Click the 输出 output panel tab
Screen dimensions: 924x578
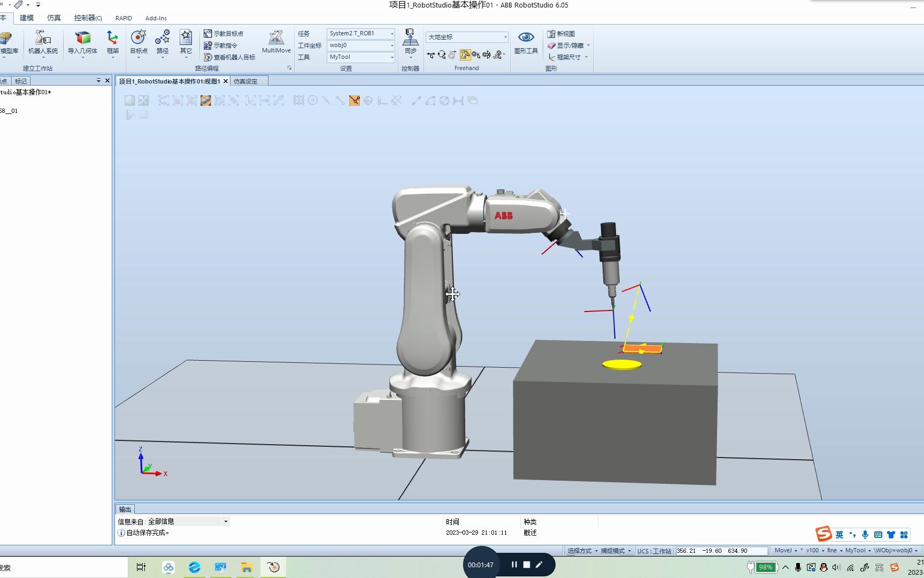click(125, 509)
